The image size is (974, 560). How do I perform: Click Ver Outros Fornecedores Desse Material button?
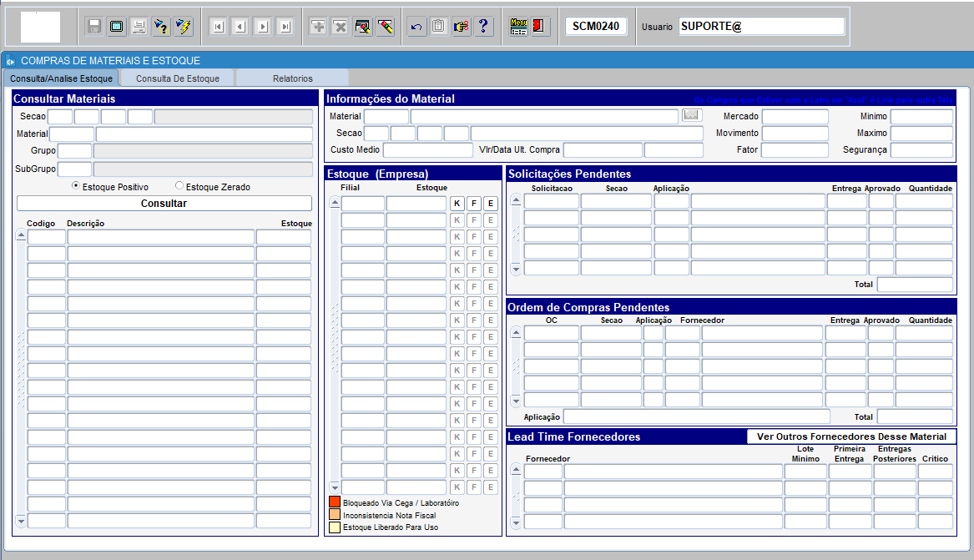(851, 436)
